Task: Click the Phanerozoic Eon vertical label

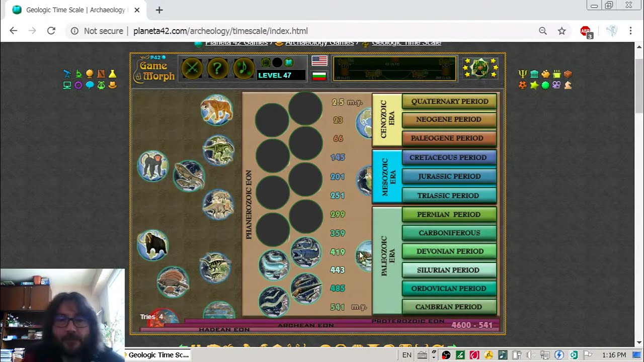Action: coord(249,204)
